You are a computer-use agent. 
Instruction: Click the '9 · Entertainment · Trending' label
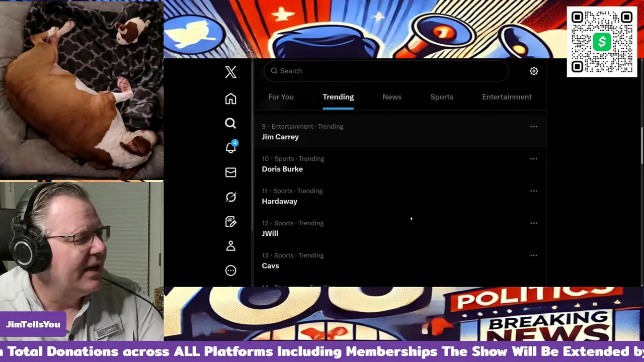(302, 126)
